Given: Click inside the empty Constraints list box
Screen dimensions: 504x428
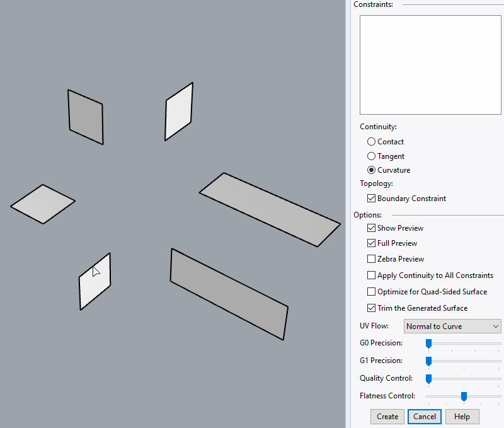Looking at the screenshot, I should pos(430,65).
